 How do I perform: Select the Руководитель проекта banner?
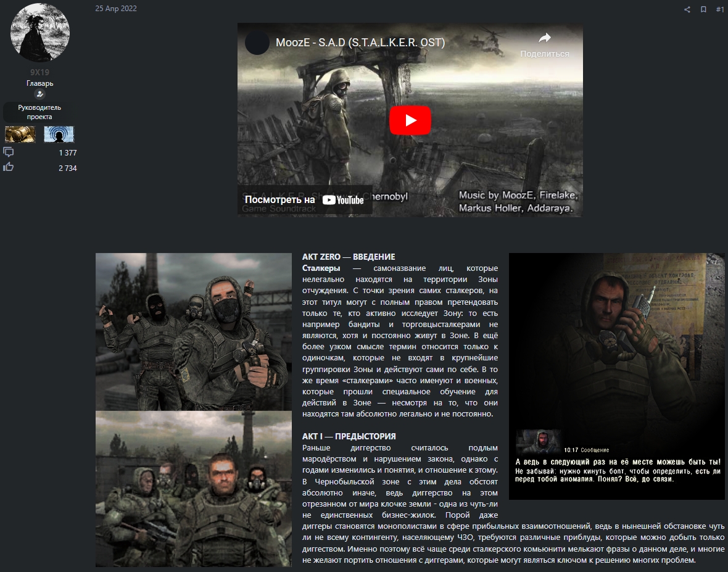click(x=39, y=112)
